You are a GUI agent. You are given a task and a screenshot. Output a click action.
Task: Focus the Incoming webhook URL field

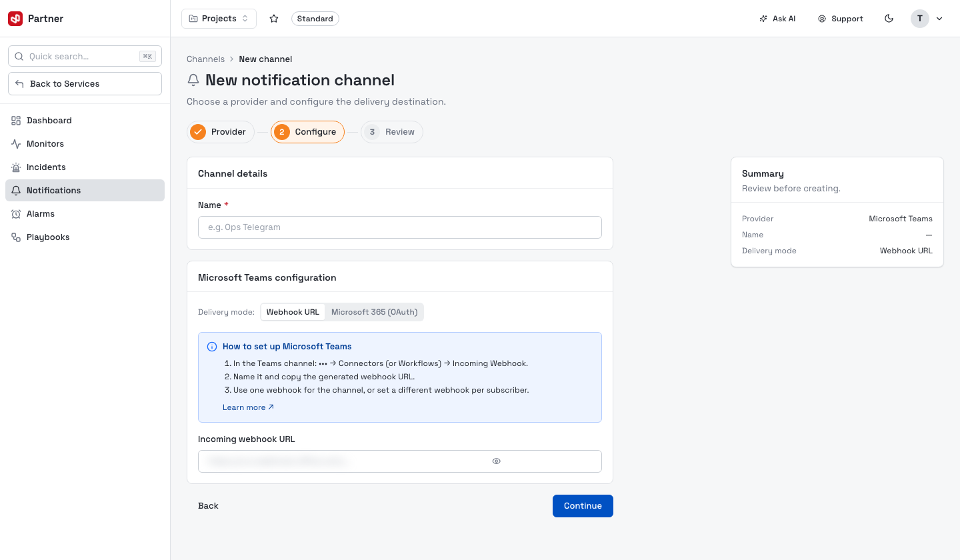[400, 461]
